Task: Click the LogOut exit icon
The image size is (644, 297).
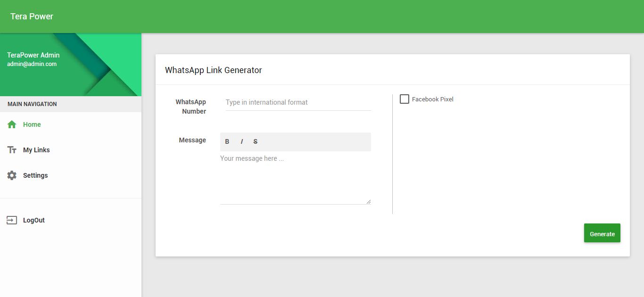Action: 12,220
